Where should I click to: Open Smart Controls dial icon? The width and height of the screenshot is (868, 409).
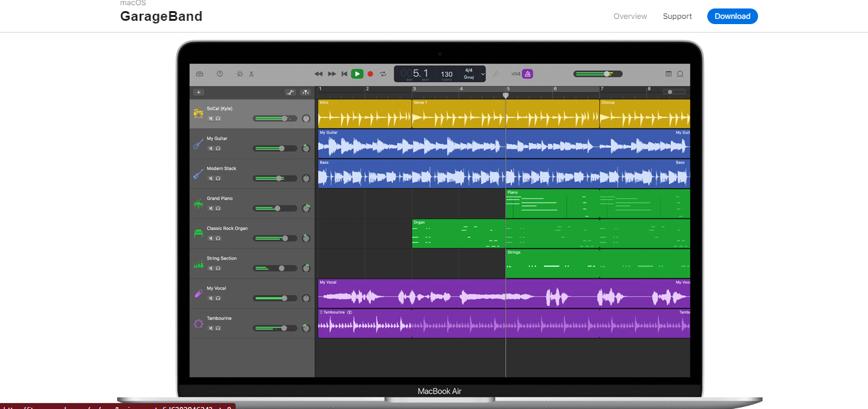(239, 74)
